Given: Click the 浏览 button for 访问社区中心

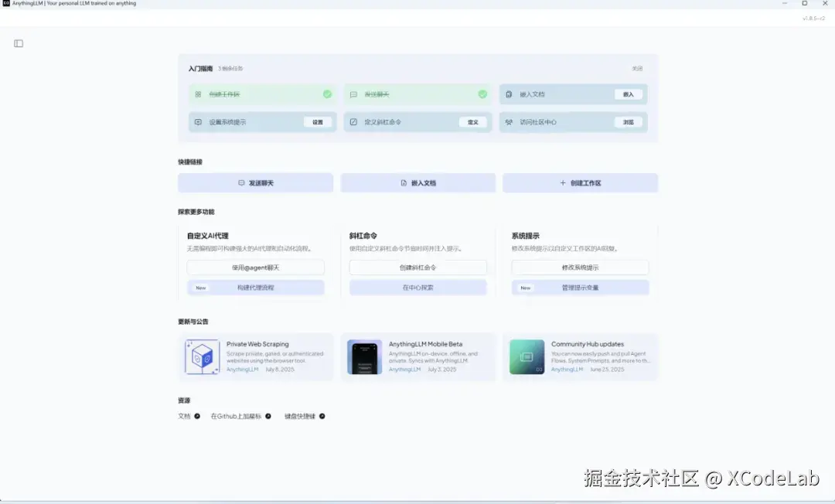Looking at the screenshot, I should 628,121.
